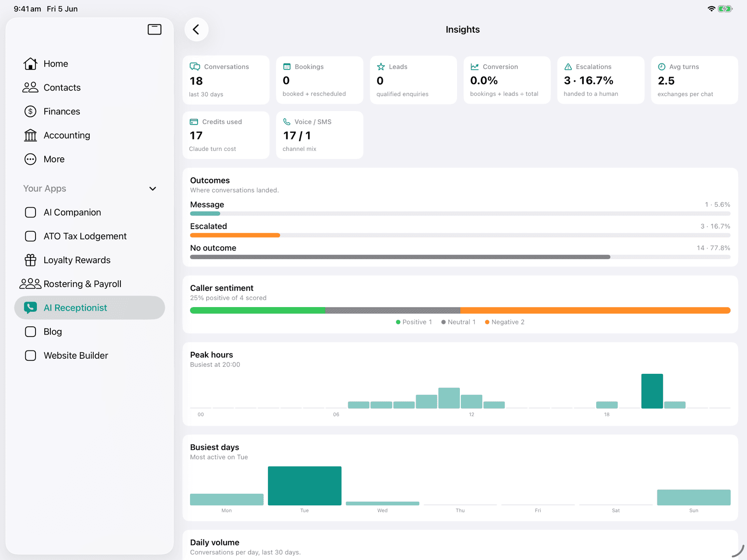The height and width of the screenshot is (560, 747).
Task: Click the Contacts people icon
Action: click(30, 87)
